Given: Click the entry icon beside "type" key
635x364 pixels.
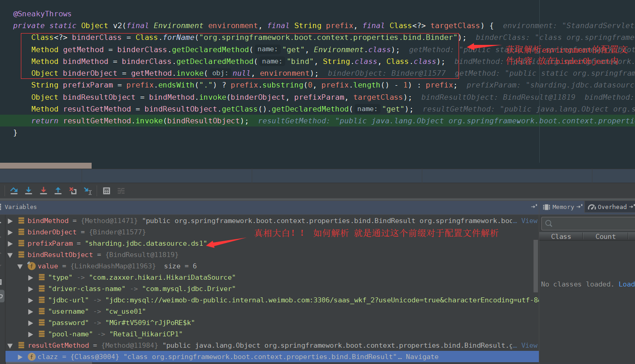Looking at the screenshot, I should [42, 277].
